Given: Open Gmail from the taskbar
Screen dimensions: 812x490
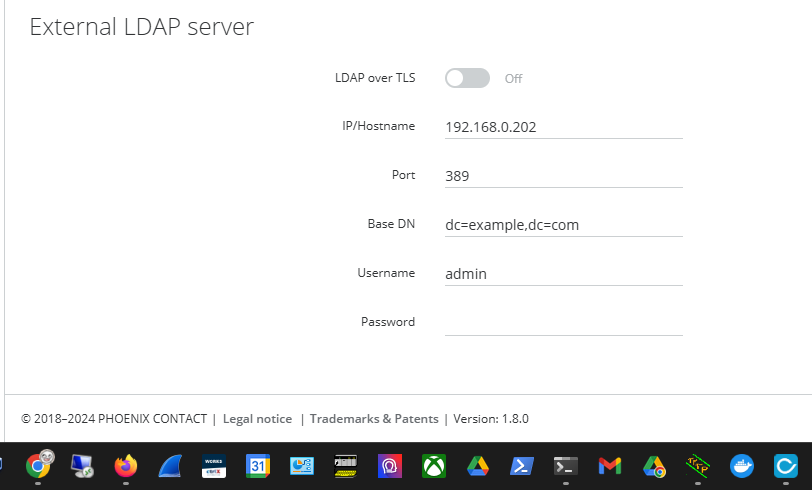Looking at the screenshot, I should click(610, 466).
